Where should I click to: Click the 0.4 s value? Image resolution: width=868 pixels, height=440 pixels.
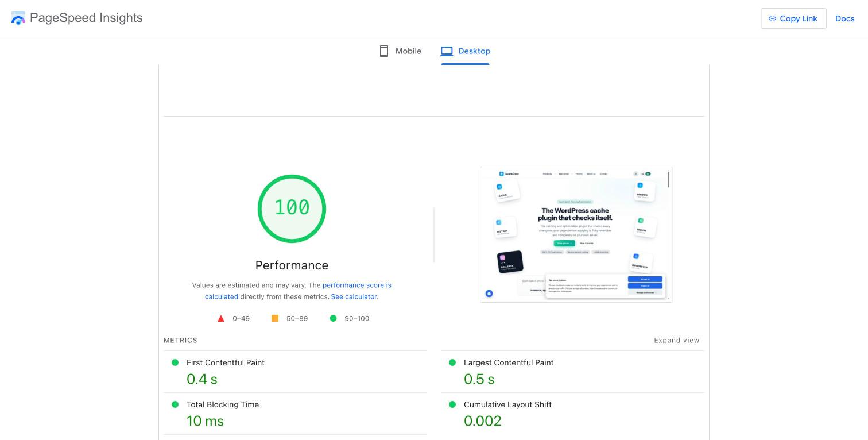click(x=202, y=379)
